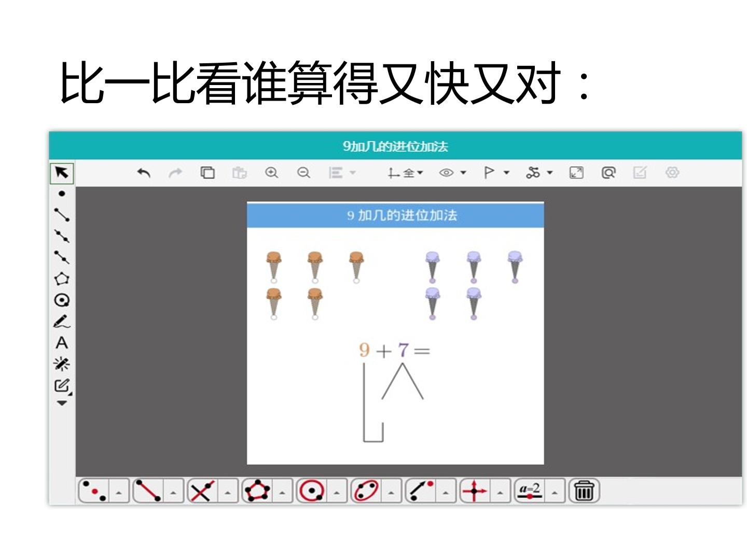This screenshot has width=747, height=560.
Task: Expand circle tool options arrow in bottom bar
Action: [x=337, y=492]
